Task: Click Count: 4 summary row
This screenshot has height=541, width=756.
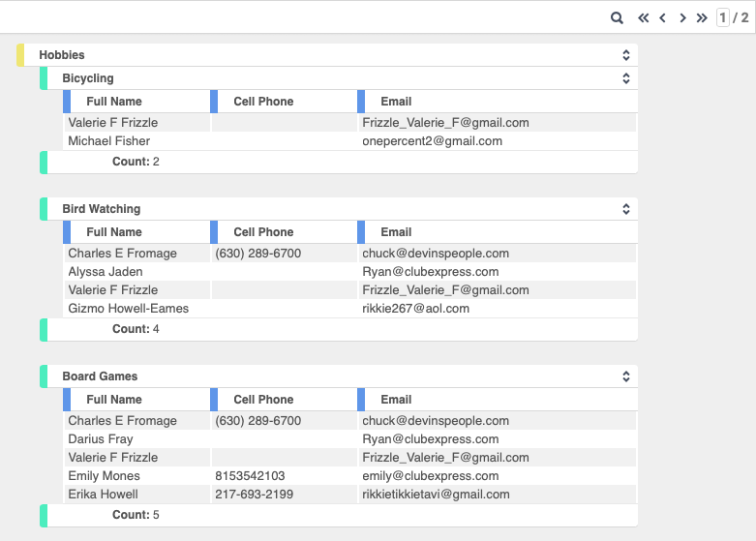Action: pos(339,329)
